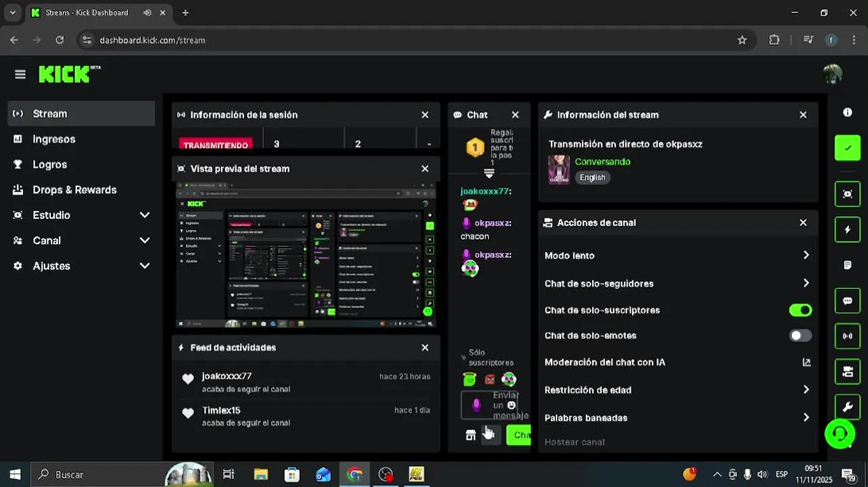Select Stream in left navigation
The width and height of the screenshot is (868, 487).
(x=81, y=114)
